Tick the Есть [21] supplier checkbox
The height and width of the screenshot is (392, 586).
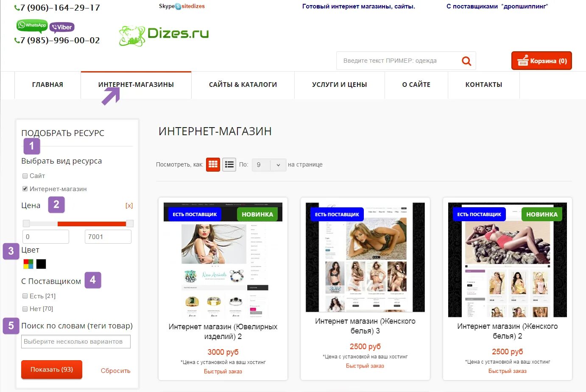pos(25,296)
